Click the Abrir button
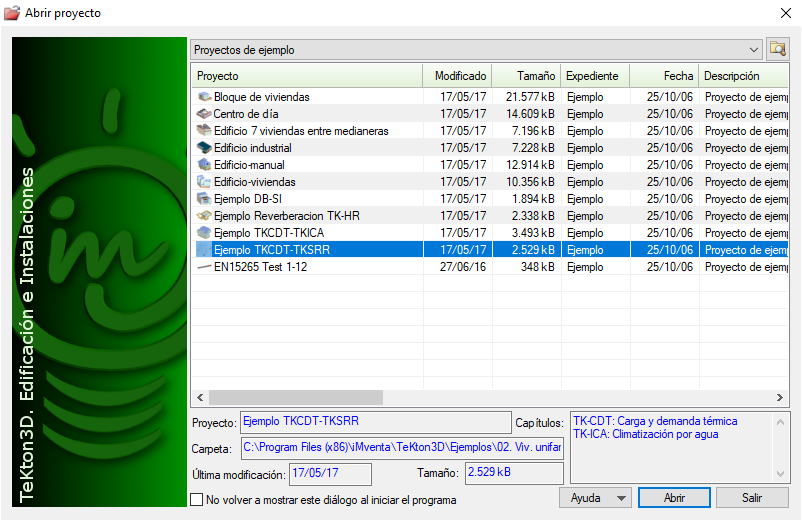 674,497
